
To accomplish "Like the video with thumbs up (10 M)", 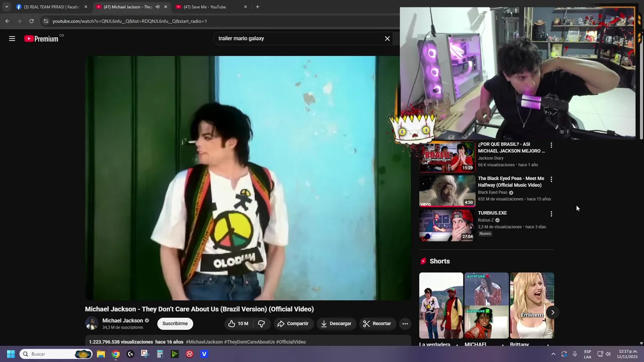I will point(238,324).
